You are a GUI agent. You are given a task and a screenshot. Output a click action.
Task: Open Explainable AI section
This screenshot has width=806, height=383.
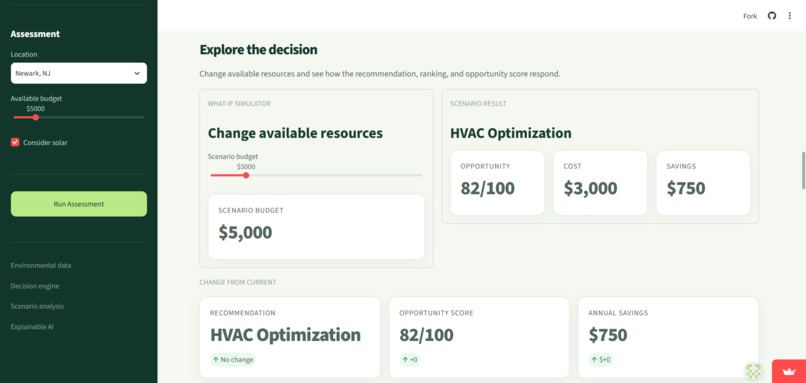point(32,326)
